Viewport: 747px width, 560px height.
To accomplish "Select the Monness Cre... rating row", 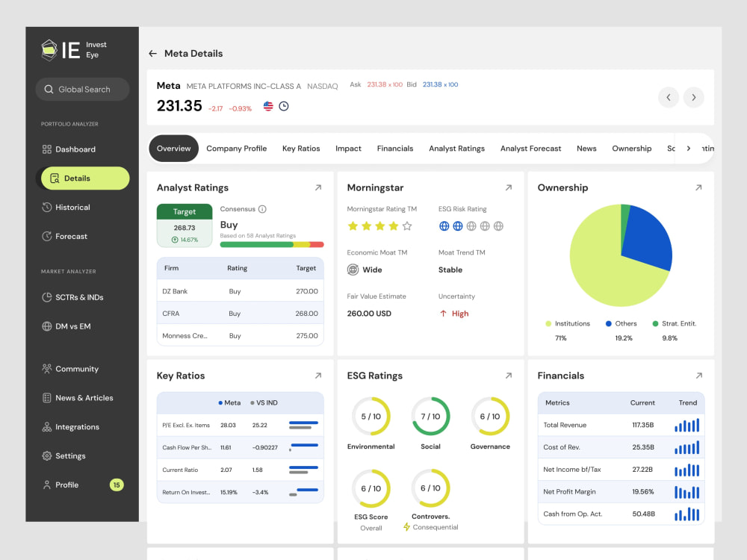I will click(240, 336).
